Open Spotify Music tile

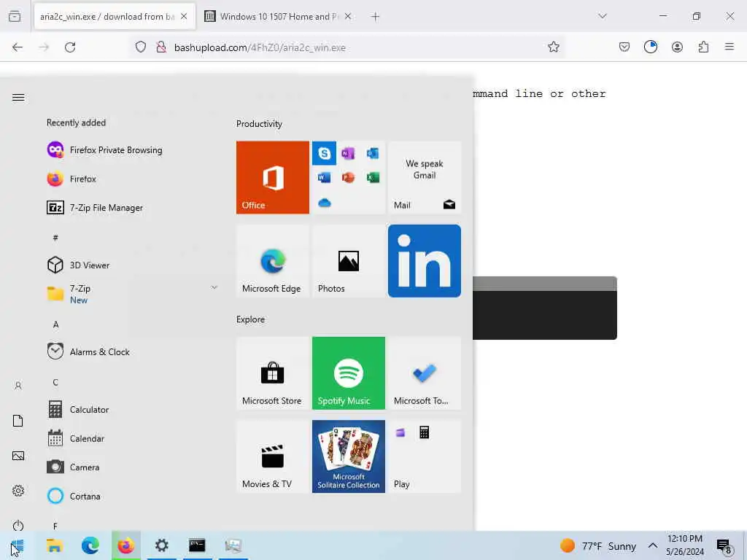(348, 373)
